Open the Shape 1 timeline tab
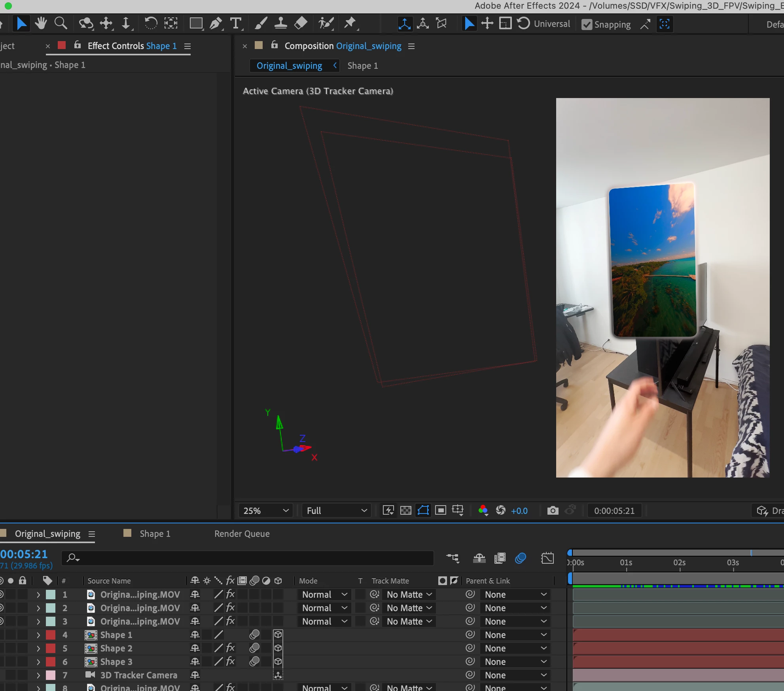 (155, 534)
